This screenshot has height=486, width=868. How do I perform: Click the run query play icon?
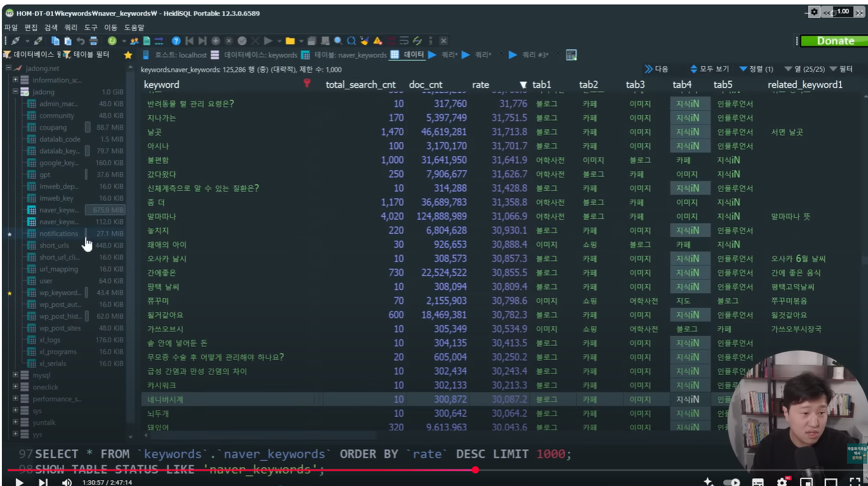267,41
